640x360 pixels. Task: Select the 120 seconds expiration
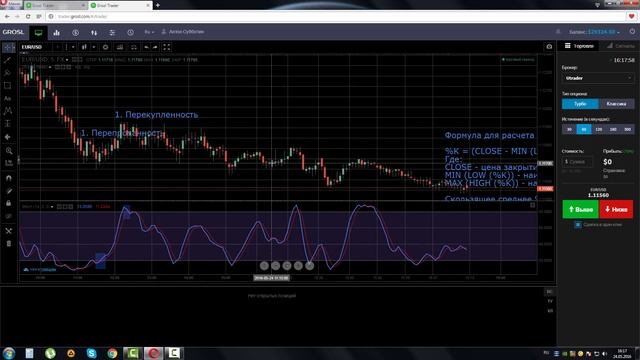598,129
